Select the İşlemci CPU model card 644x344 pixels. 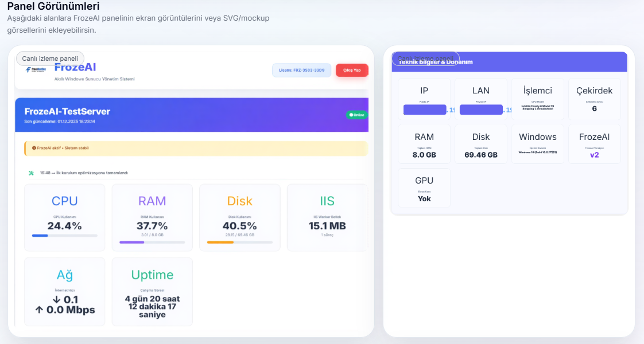pyautogui.click(x=537, y=98)
